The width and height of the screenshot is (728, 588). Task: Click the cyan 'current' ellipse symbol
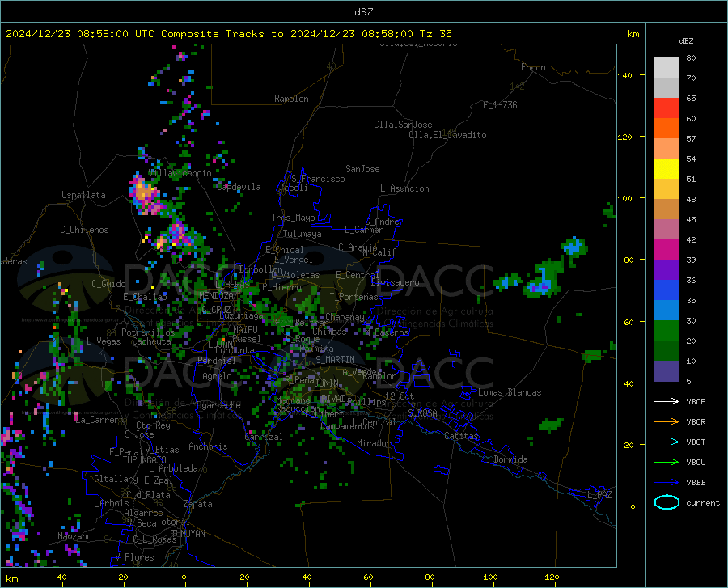[667, 502]
